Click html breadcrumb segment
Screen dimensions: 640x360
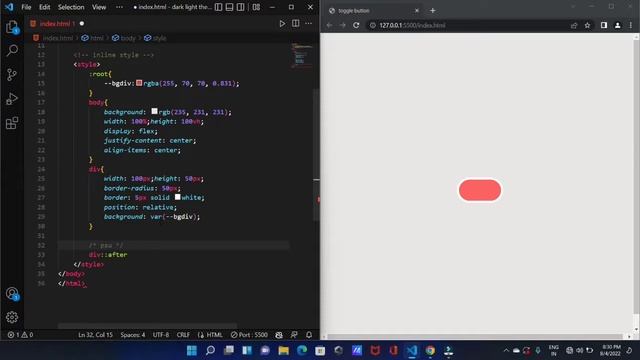point(96,38)
